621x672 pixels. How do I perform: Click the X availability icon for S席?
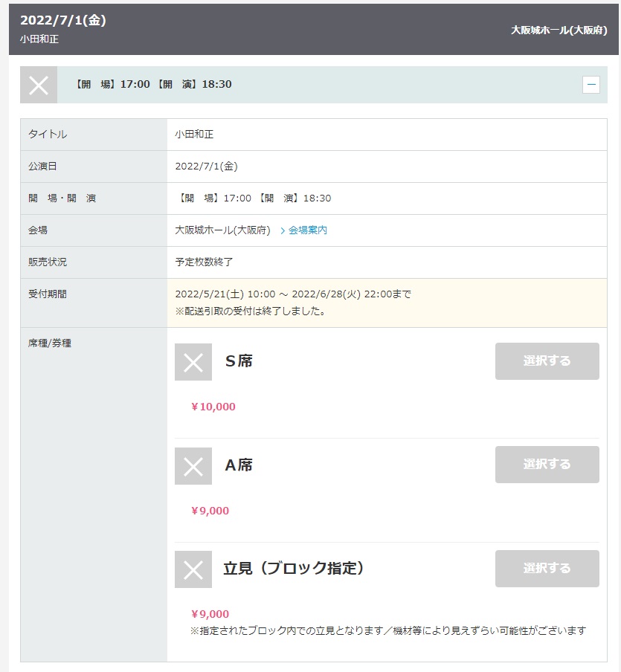[x=193, y=362]
